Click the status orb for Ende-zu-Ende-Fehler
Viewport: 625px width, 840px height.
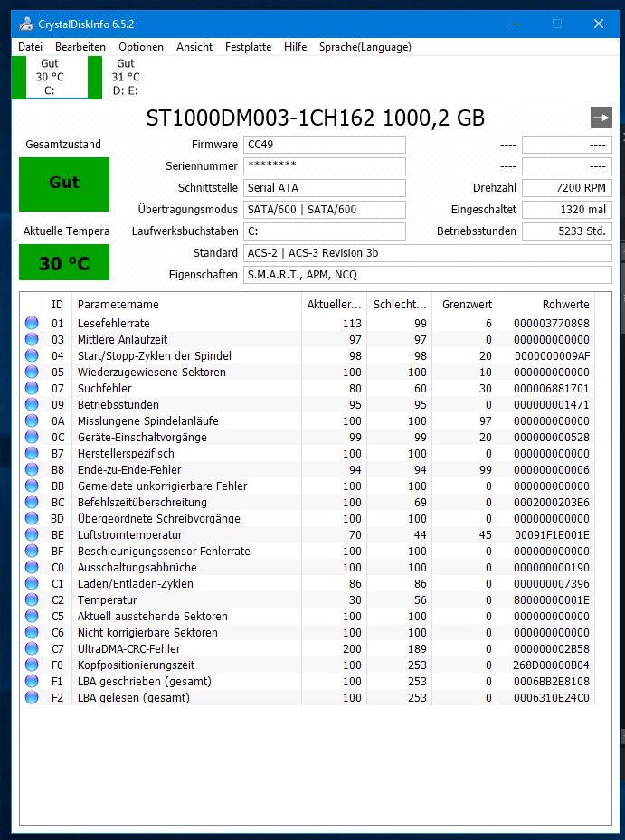tap(32, 469)
